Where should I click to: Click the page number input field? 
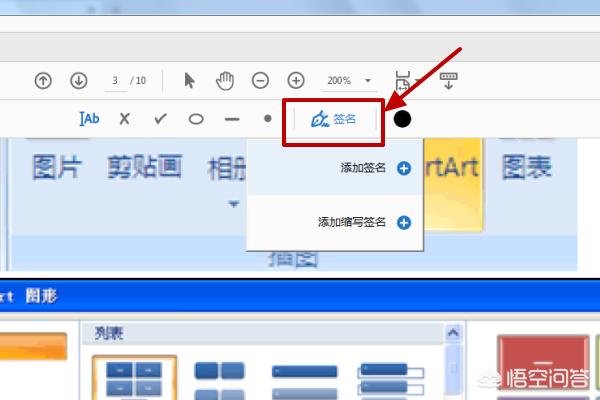point(116,80)
